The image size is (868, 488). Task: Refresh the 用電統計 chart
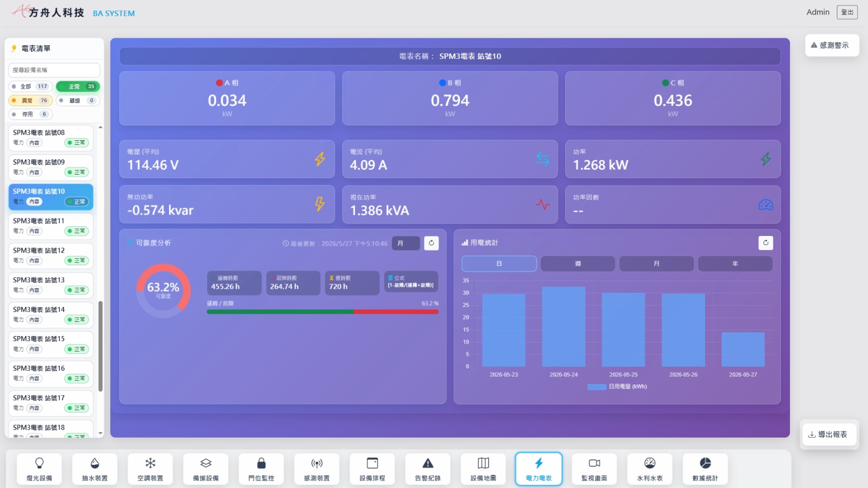click(765, 243)
